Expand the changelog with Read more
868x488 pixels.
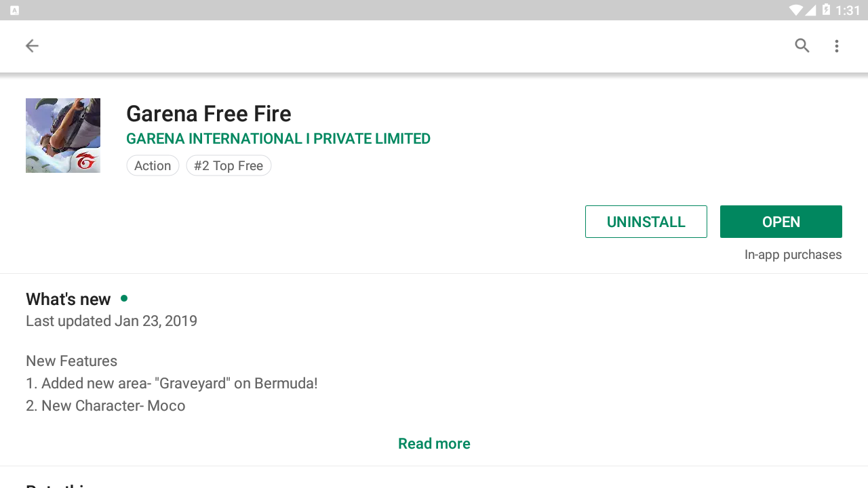coord(434,444)
